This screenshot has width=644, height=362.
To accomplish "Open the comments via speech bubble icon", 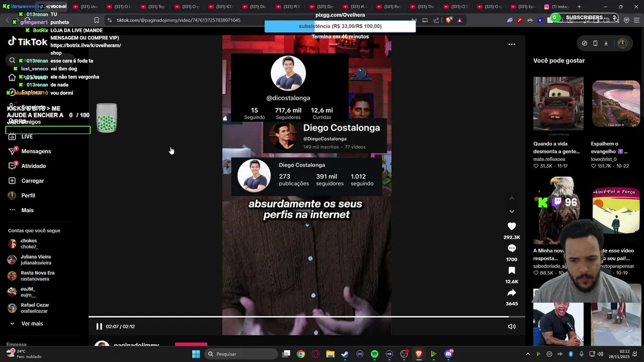I will (512, 248).
